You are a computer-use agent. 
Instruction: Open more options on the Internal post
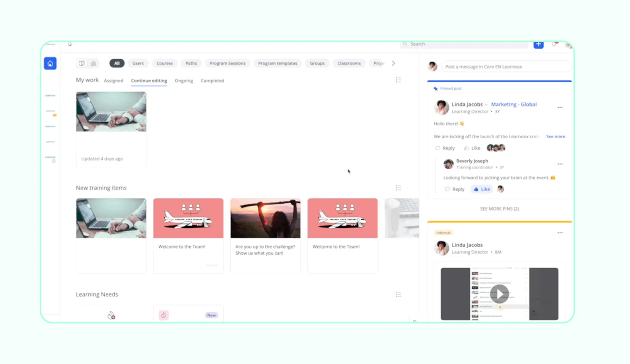[x=560, y=233]
